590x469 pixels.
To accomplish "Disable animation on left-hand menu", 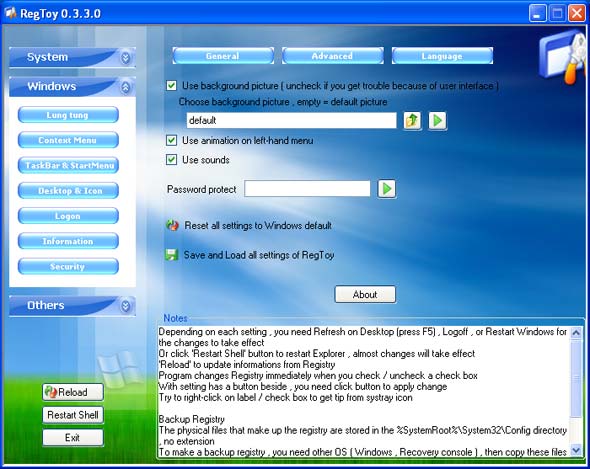I will pos(171,140).
